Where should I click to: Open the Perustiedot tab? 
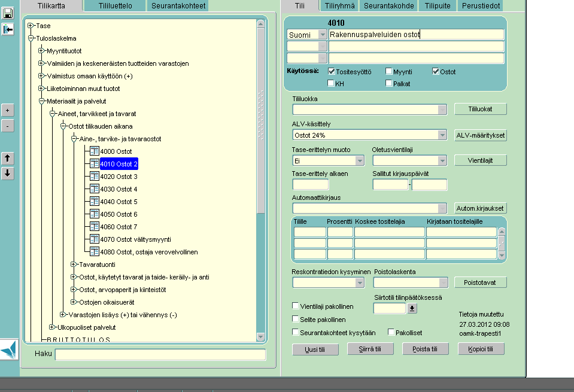(481, 5)
